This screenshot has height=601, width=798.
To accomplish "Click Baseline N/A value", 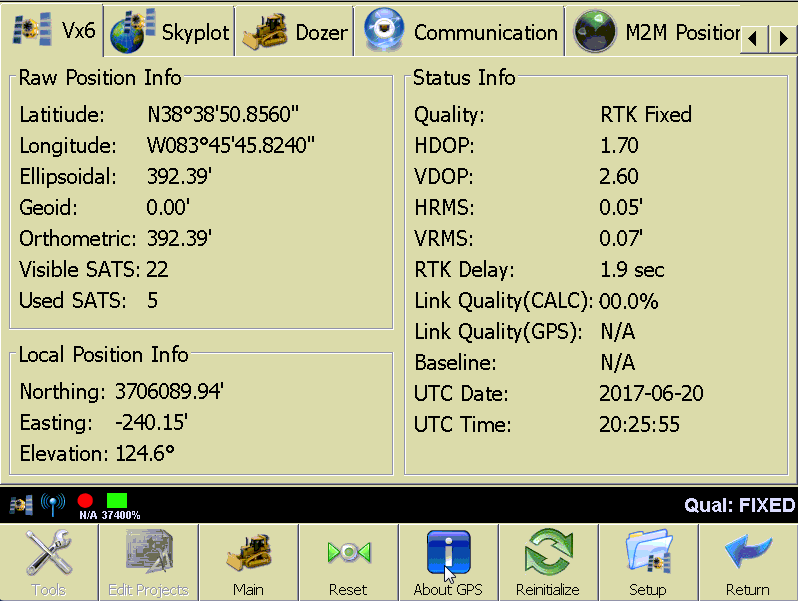I will click(618, 363).
